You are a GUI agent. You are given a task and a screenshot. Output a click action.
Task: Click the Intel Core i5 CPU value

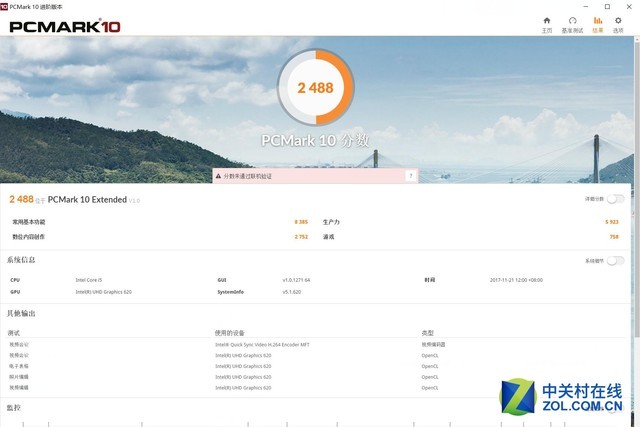point(89,280)
